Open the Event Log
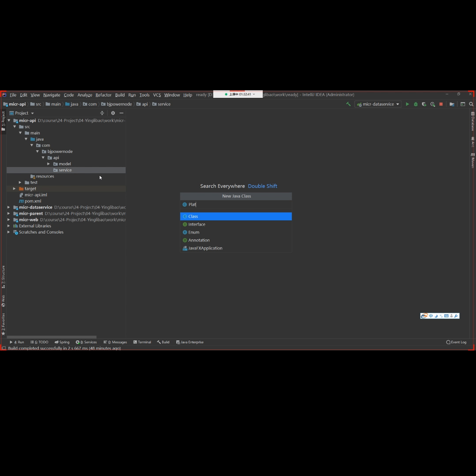 pyautogui.click(x=456, y=342)
